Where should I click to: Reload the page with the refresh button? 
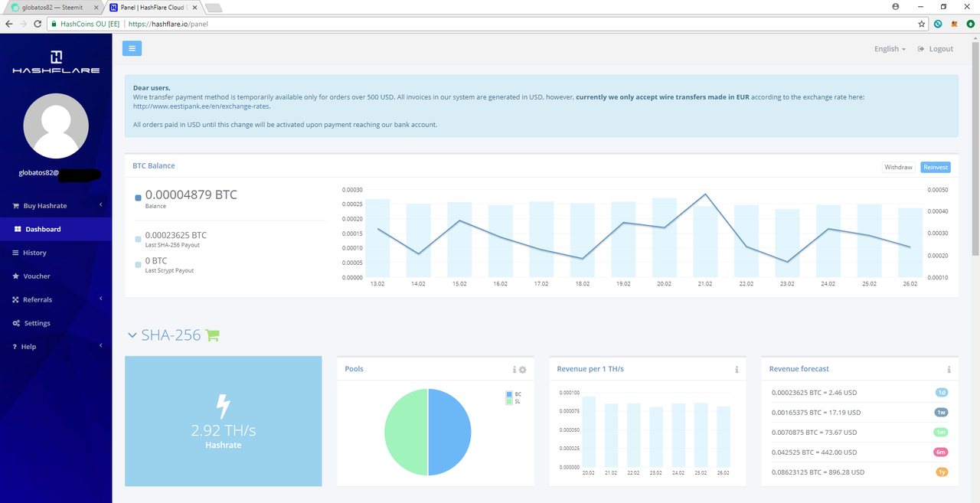[x=37, y=24]
